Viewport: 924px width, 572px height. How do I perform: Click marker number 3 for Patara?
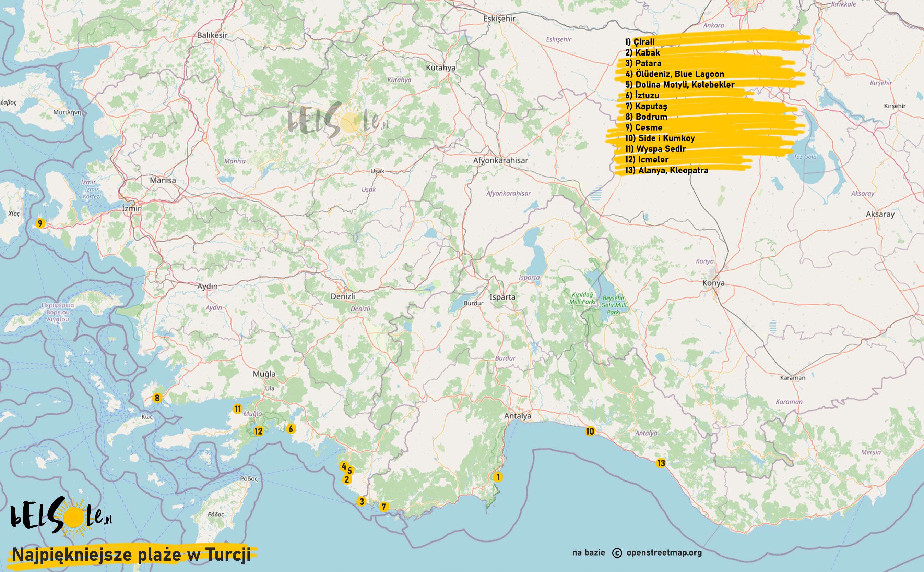[362, 501]
